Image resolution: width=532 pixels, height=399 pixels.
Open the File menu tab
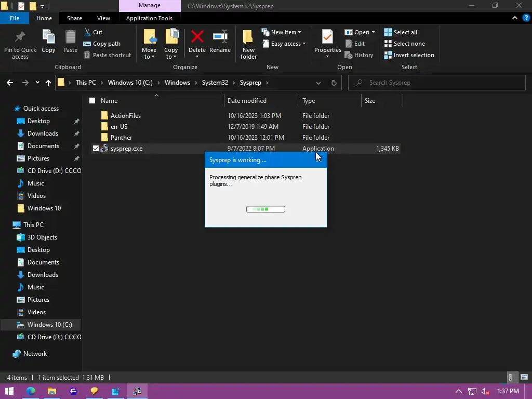[x=15, y=18]
